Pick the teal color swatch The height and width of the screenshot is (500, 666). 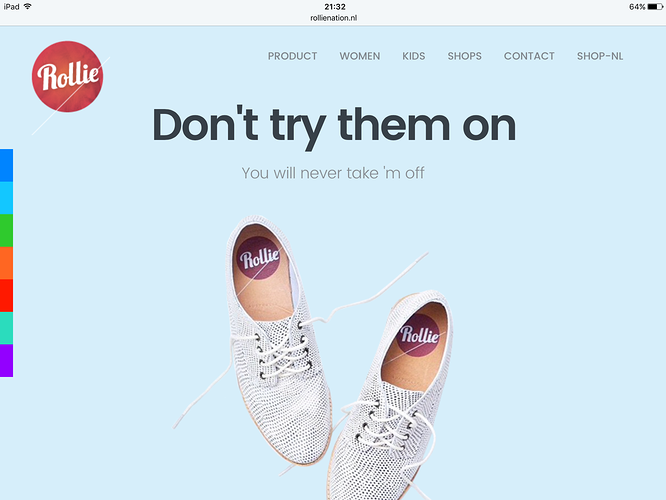[x=6, y=328]
